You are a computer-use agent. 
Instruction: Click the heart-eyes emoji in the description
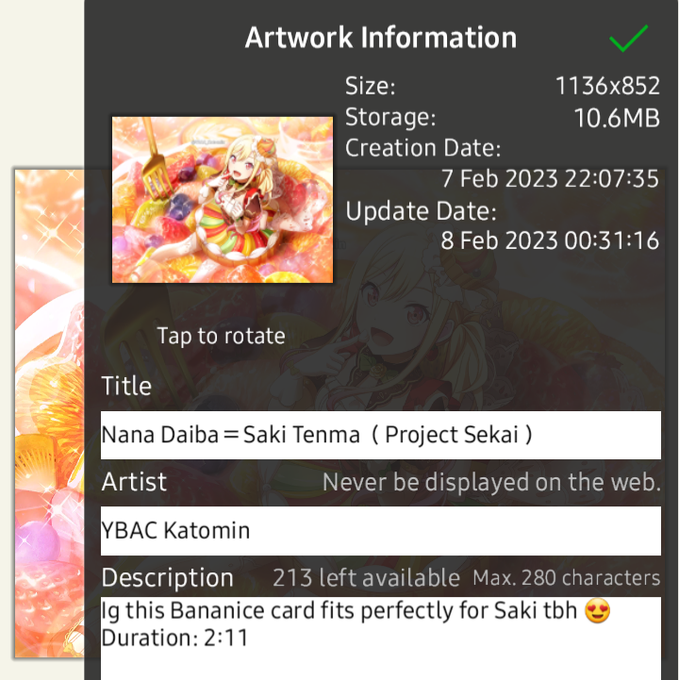coord(597,611)
